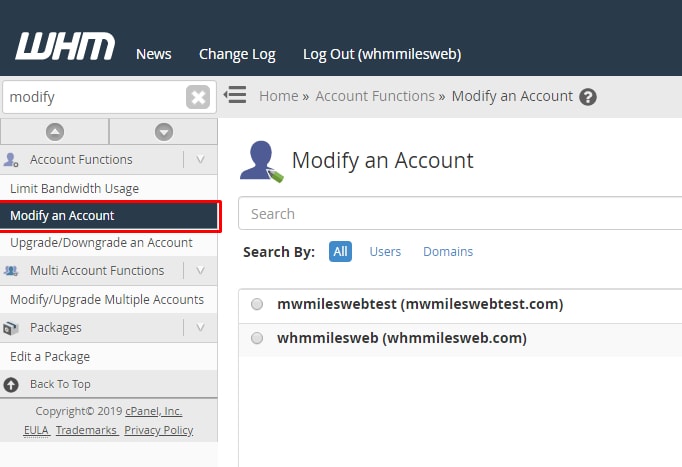
Task: Focus the account Search field
Action: pos(460,213)
